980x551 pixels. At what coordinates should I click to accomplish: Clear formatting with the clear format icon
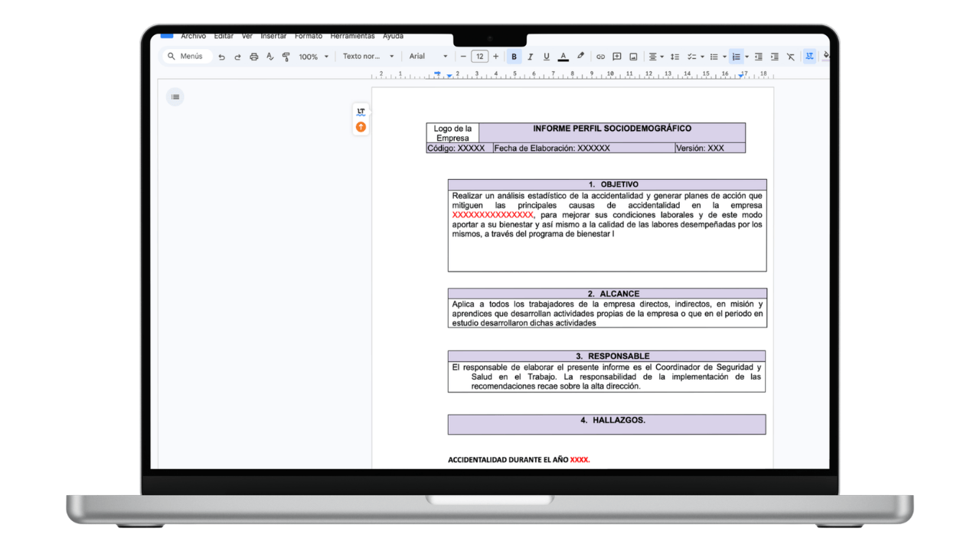(790, 56)
